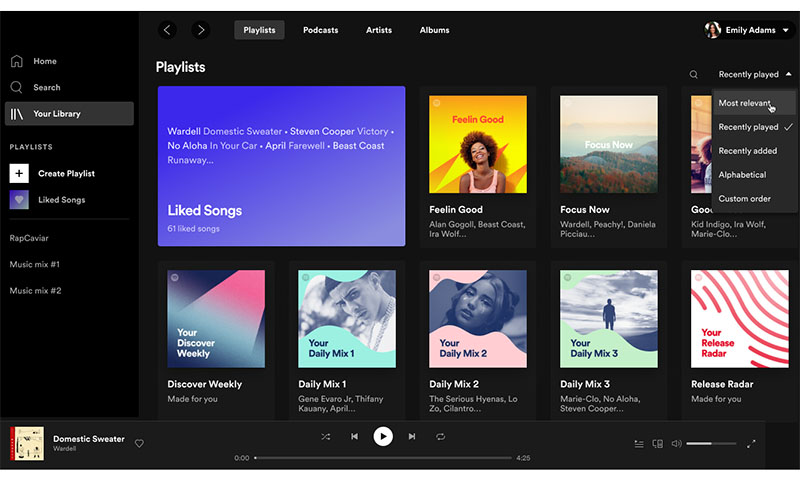The image size is (800, 480).
Task: Open the Feelin Good playlist cover
Action: (478, 144)
